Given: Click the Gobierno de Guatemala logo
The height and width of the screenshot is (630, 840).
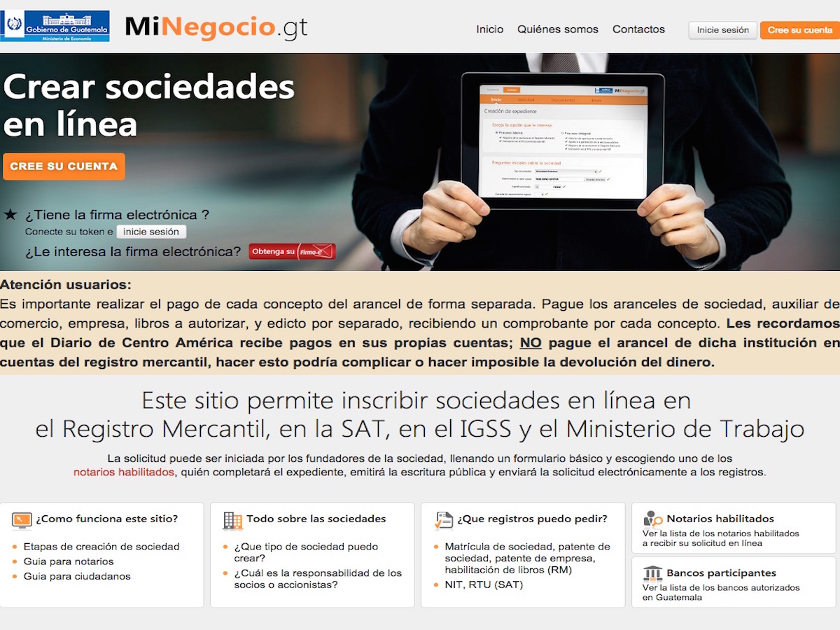Looking at the screenshot, I should coord(55,26).
